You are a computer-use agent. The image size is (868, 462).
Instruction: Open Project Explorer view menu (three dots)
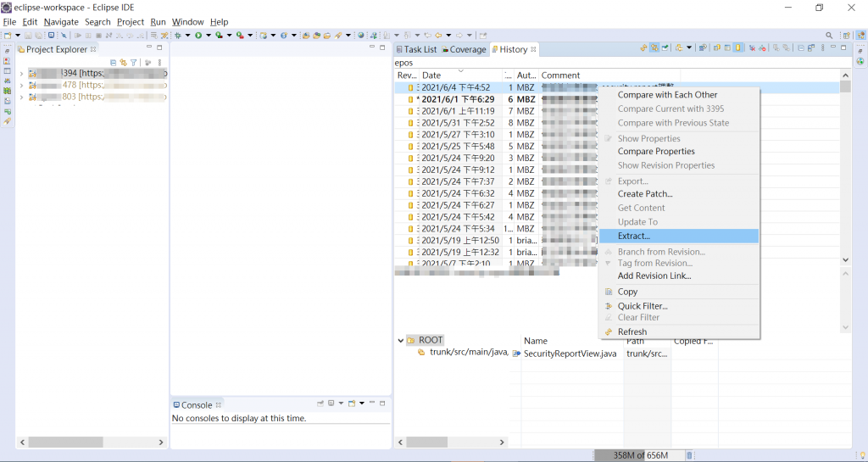coord(159,63)
